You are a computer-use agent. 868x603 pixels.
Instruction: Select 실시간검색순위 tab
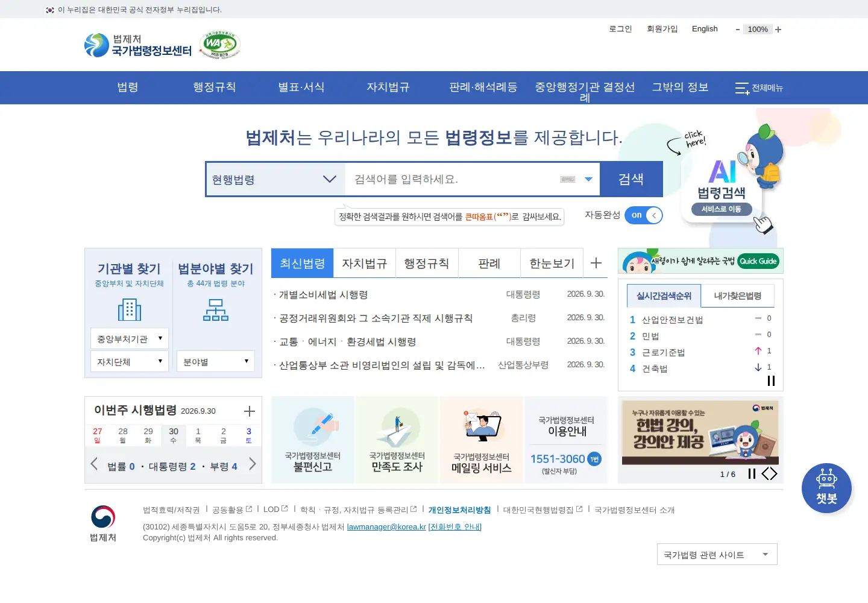tap(664, 296)
